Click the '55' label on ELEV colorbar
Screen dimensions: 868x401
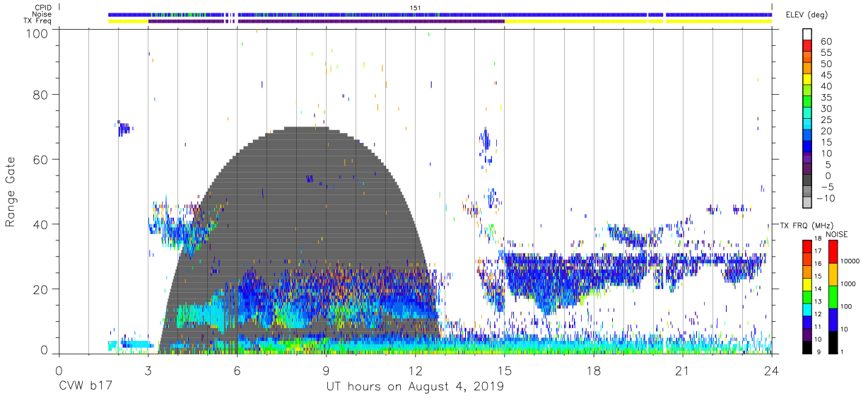click(826, 52)
